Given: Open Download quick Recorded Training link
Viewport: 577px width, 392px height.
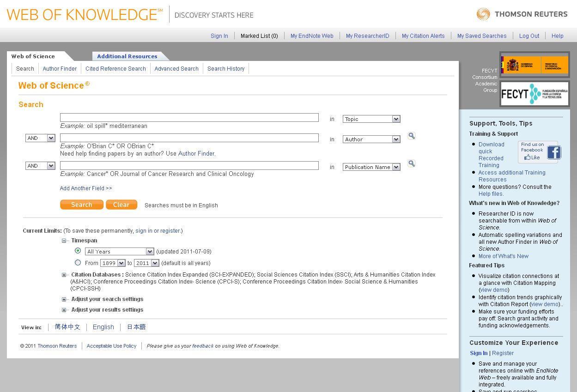Looking at the screenshot, I should [x=492, y=155].
